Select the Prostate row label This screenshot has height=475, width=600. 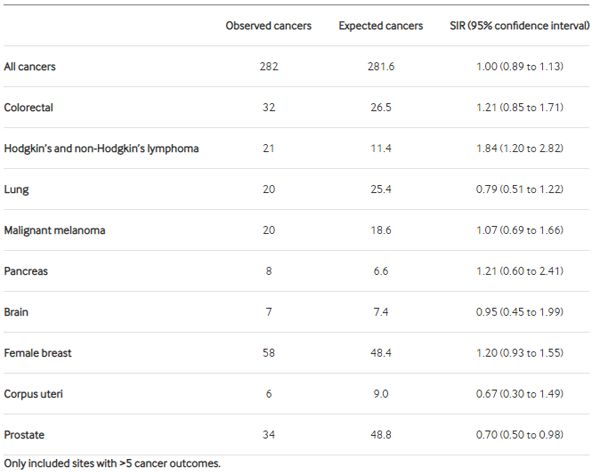[26, 435]
